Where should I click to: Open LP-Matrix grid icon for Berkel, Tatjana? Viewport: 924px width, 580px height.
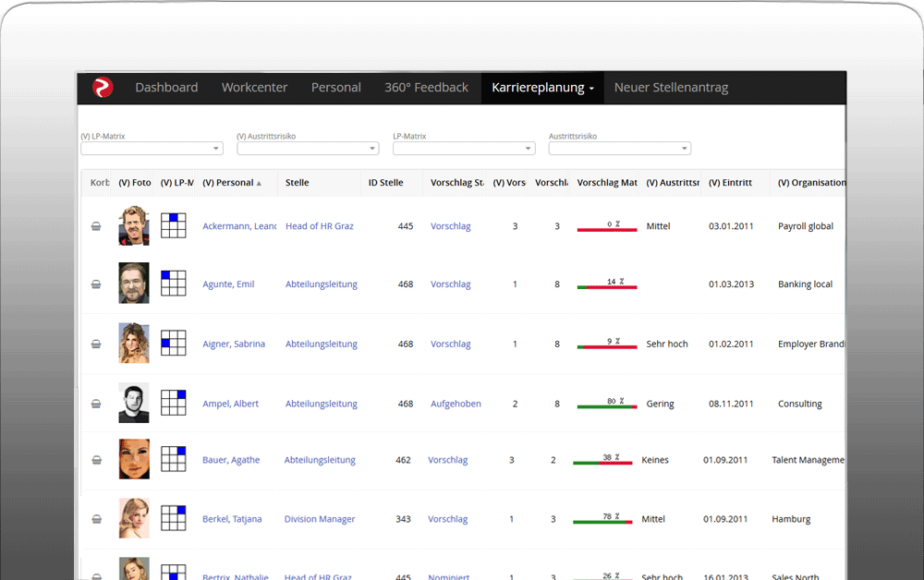[x=174, y=518]
